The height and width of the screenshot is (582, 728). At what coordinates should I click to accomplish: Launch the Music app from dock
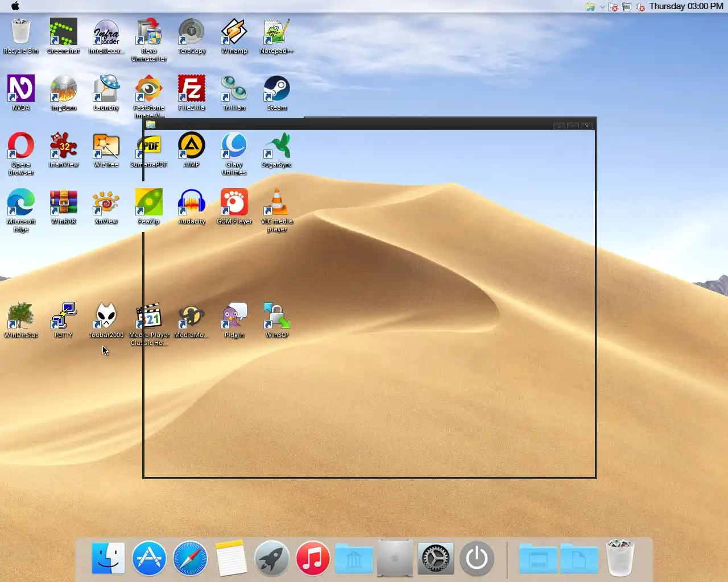(x=313, y=558)
